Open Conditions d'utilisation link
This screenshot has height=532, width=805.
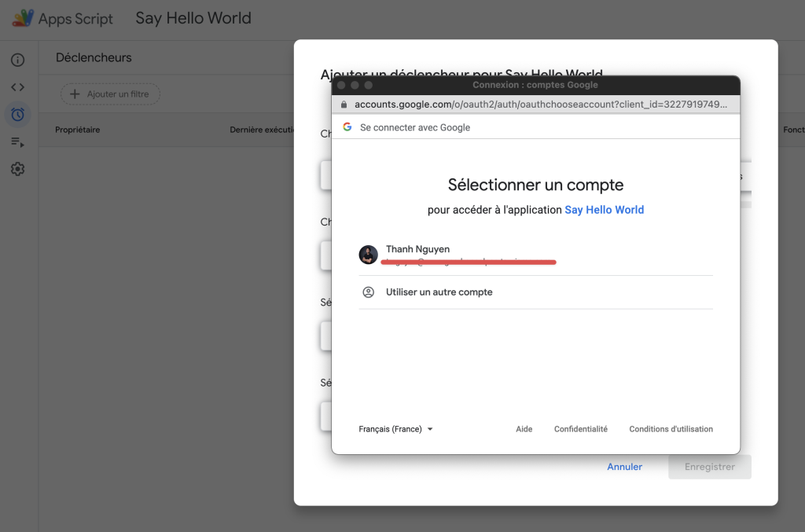[671, 429]
